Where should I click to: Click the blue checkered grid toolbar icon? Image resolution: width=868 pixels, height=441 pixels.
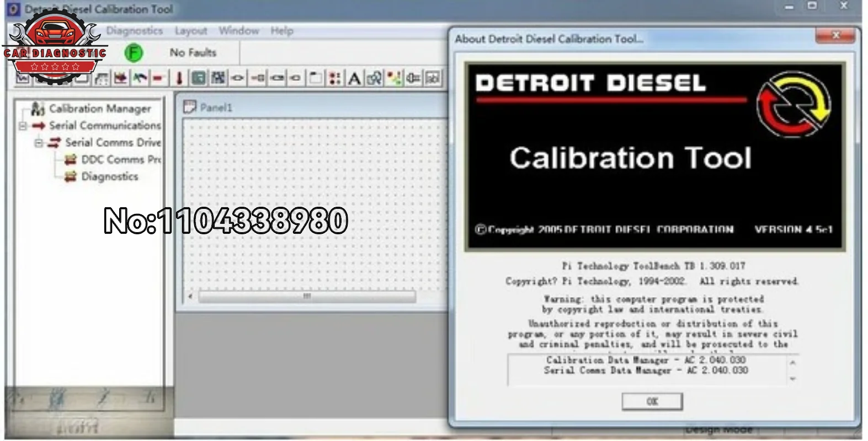(218, 78)
